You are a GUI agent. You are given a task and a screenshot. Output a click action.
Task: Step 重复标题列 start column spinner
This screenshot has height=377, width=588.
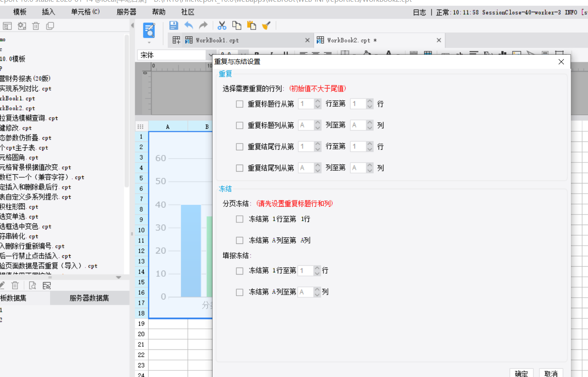tap(318, 125)
